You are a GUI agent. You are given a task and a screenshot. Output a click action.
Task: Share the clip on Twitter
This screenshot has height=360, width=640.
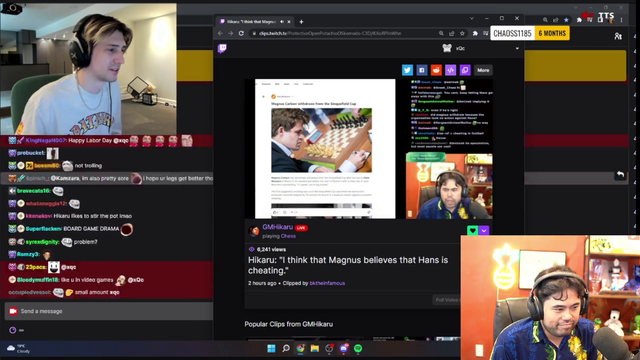[x=407, y=70]
